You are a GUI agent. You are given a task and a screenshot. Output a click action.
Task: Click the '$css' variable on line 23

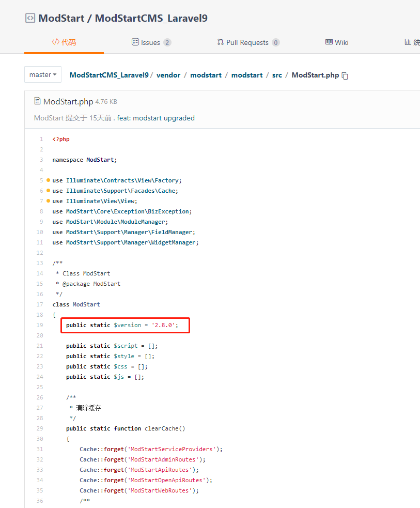[120, 366]
